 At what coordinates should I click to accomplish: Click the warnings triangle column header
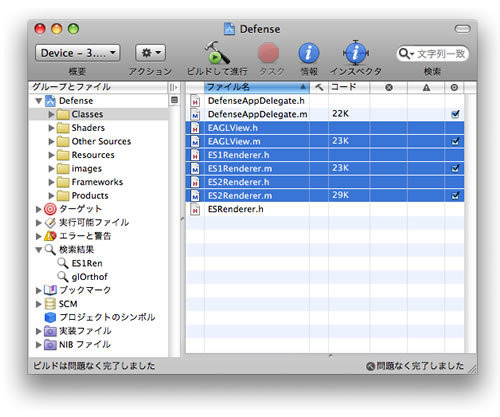pos(426,88)
